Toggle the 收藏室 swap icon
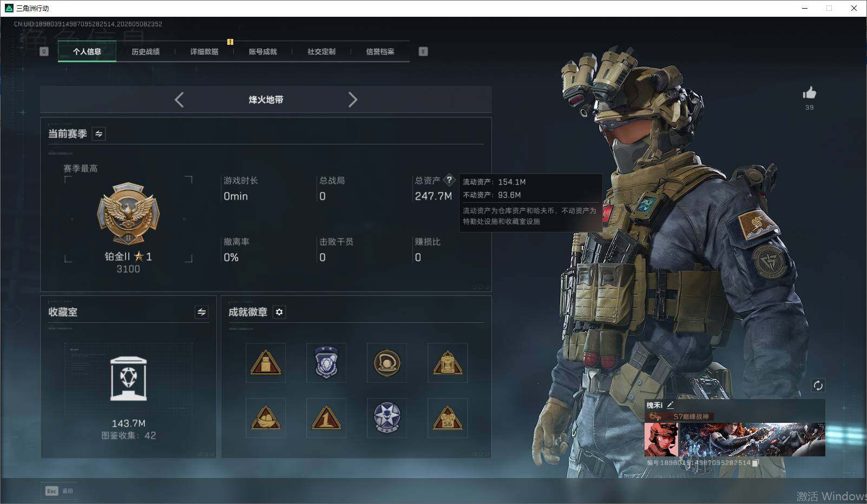The image size is (867, 504). coord(201,312)
